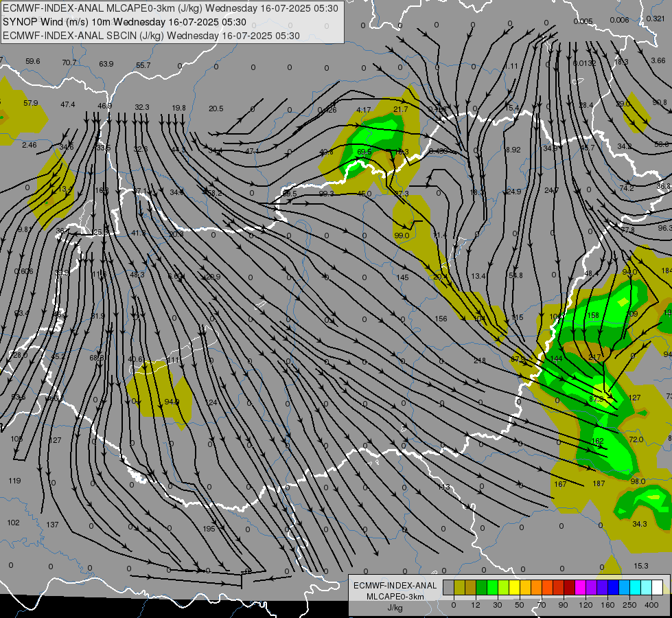Pick the brownish-olive swatch before the 12 tick
This screenshot has height=618, width=672.
tap(470, 587)
